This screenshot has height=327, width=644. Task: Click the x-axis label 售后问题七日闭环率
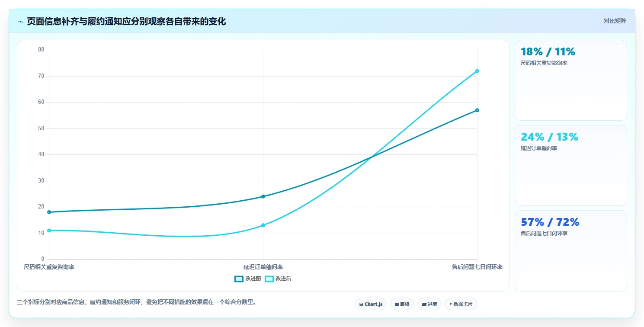477,267
